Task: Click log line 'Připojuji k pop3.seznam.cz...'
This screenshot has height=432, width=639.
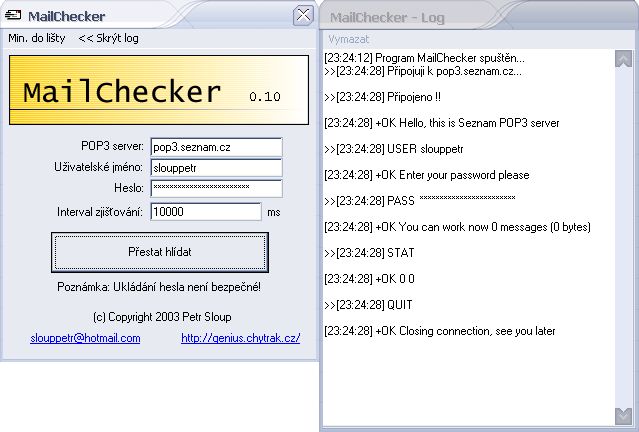Action: [423, 71]
